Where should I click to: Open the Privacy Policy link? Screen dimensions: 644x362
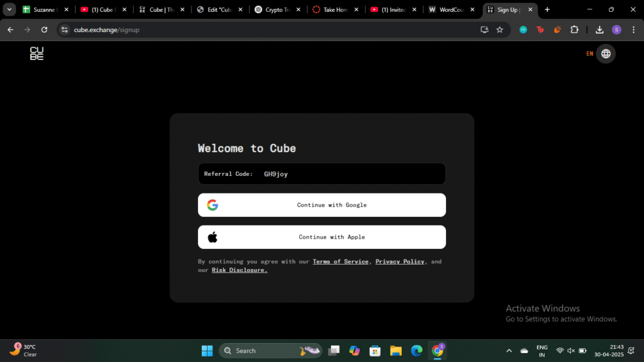399,261
